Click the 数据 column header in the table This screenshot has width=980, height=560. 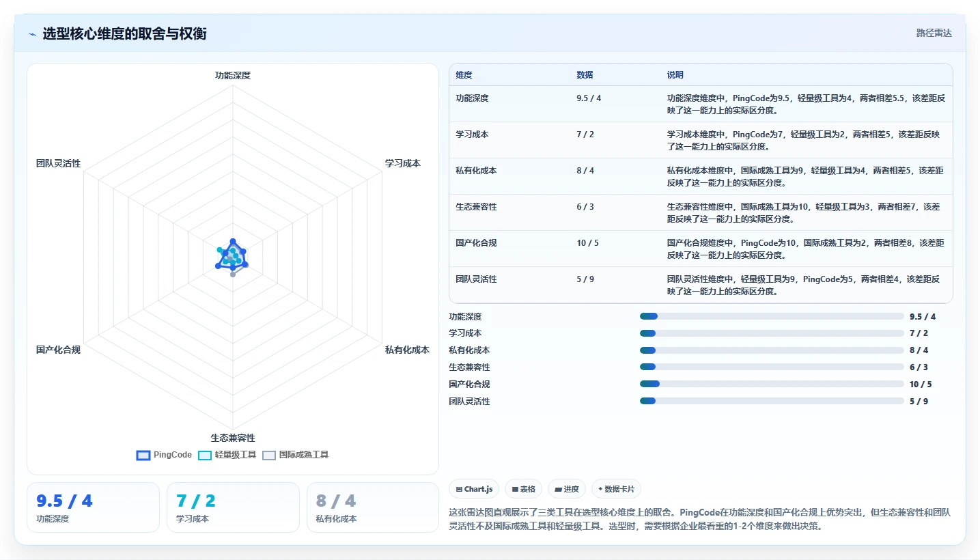(x=585, y=75)
